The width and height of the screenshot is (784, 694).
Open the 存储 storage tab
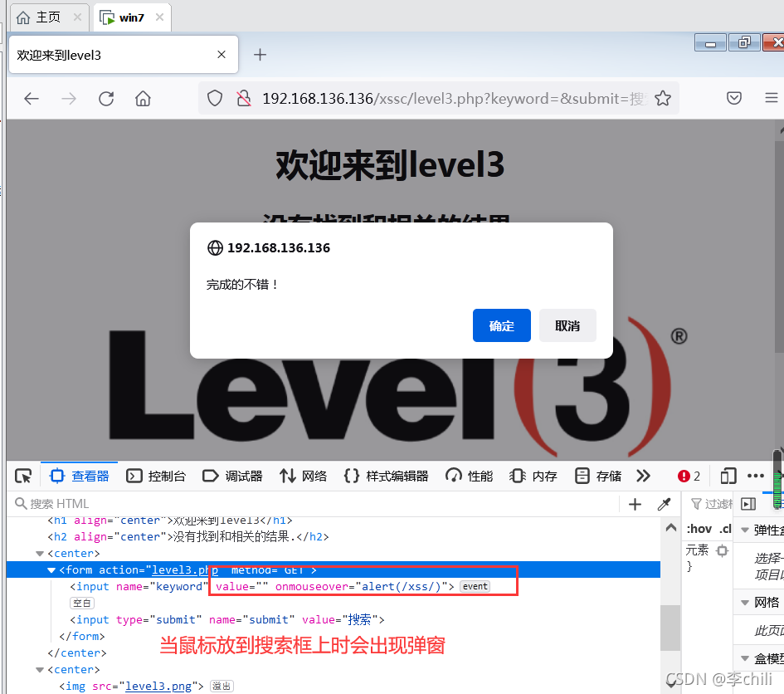(x=598, y=476)
